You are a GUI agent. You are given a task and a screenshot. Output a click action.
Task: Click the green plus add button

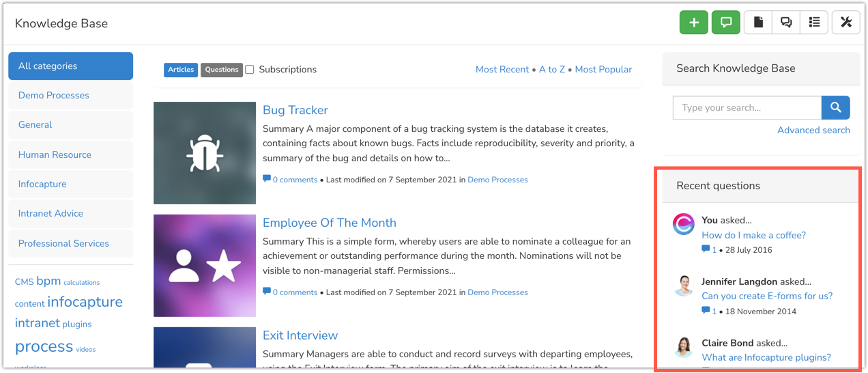[x=693, y=23]
